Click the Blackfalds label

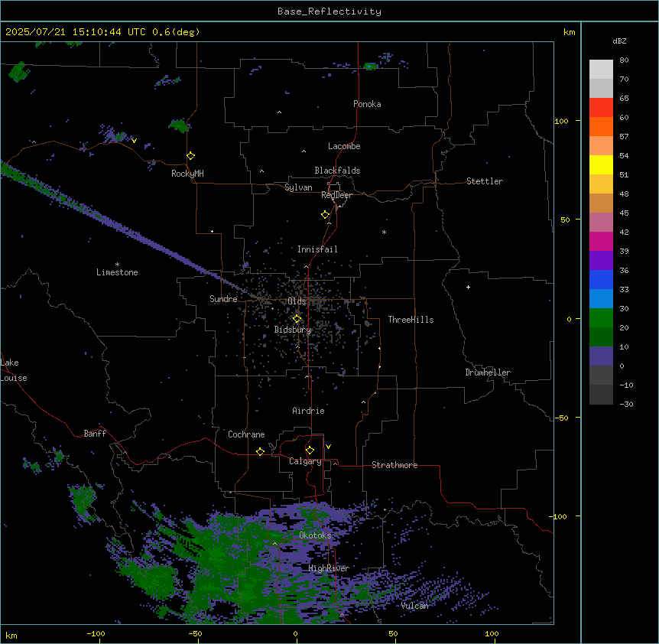click(x=337, y=171)
